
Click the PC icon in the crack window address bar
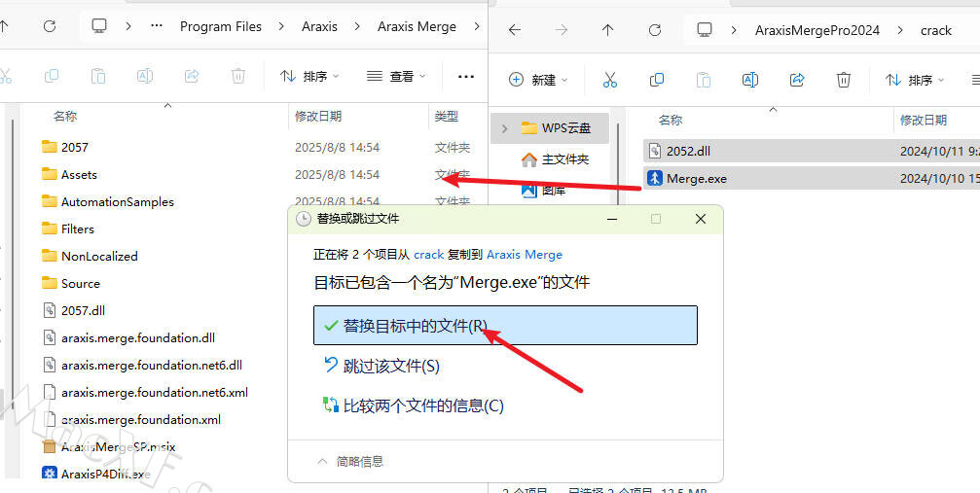[705, 30]
